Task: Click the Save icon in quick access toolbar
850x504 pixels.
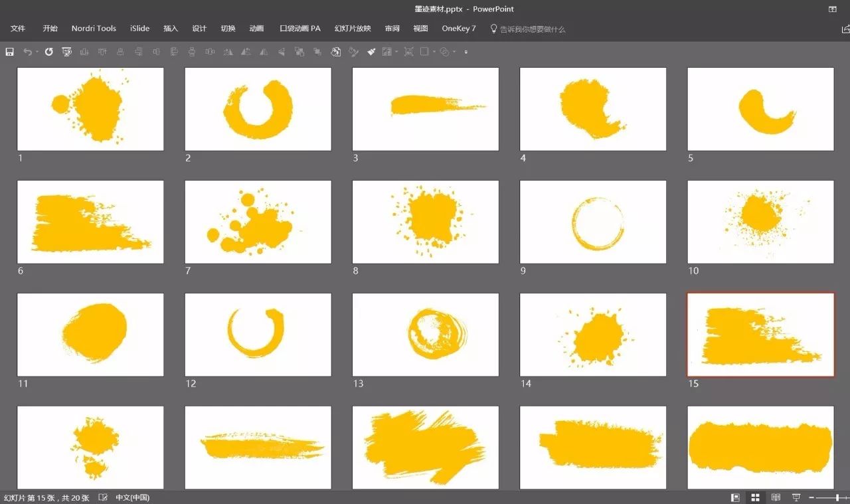Action: click(x=9, y=51)
